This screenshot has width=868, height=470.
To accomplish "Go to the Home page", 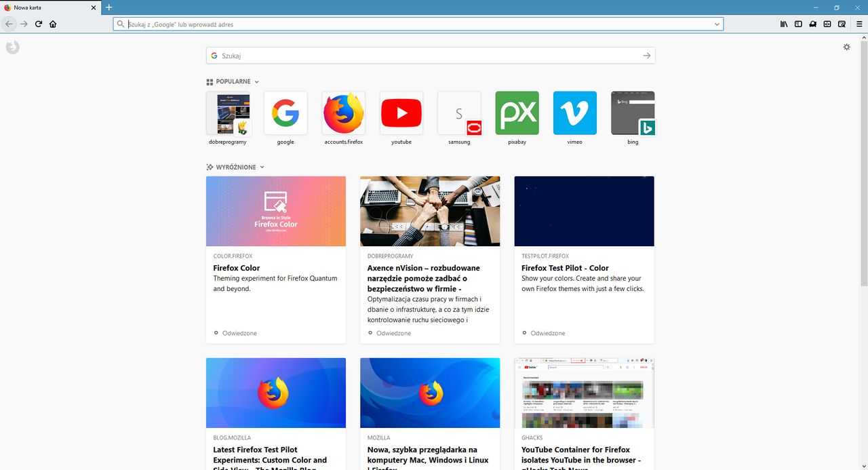I will (x=53, y=24).
